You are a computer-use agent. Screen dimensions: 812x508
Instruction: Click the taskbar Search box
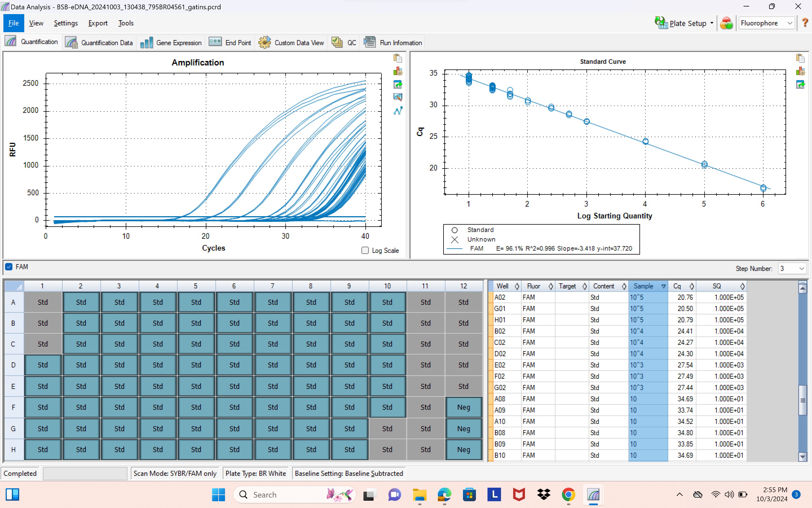[294, 494]
